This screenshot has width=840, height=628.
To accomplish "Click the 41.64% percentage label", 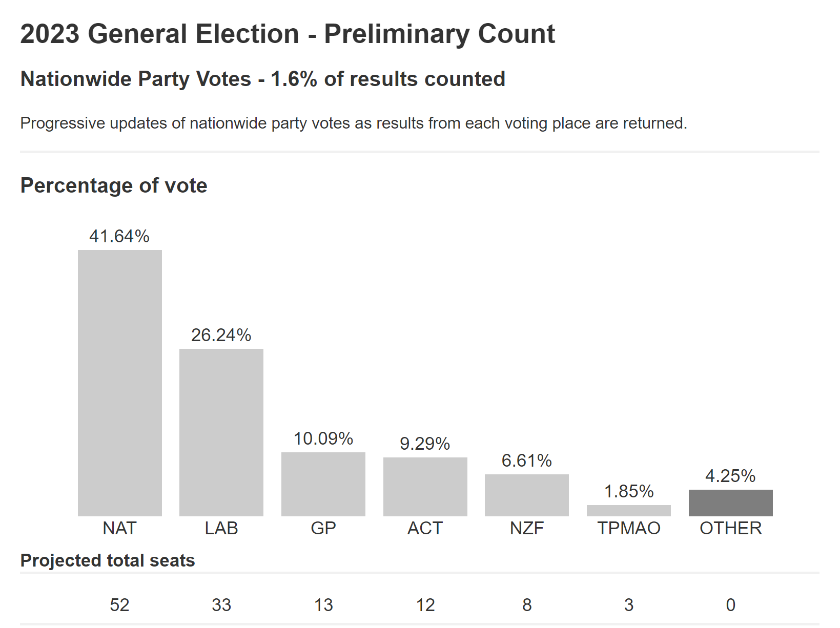I will tap(119, 236).
